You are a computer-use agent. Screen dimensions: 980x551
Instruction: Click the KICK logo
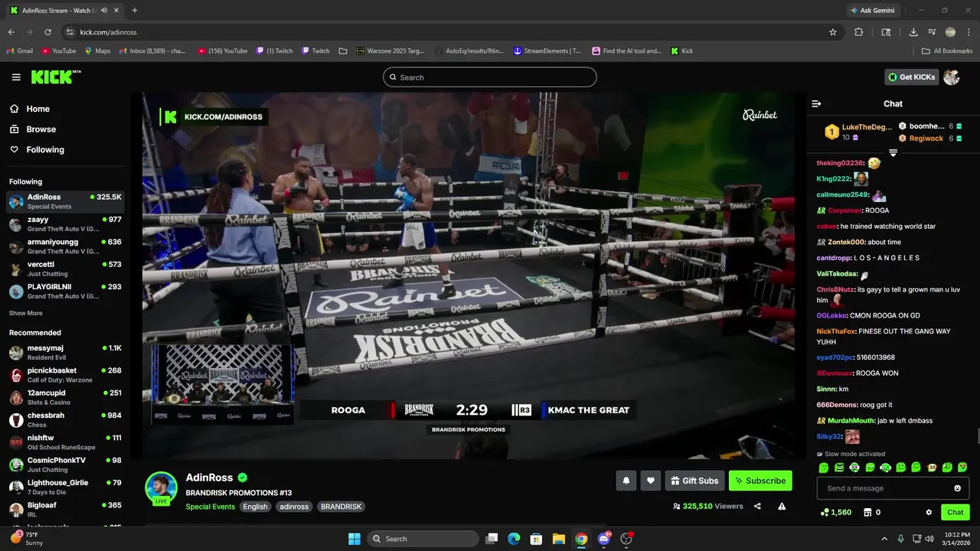(x=55, y=77)
